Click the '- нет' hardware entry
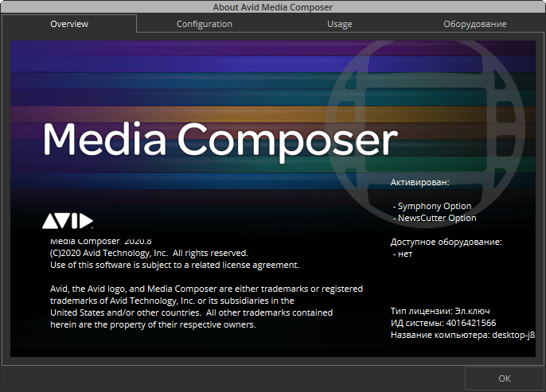Viewport: 546px width, 392px height. [403, 254]
